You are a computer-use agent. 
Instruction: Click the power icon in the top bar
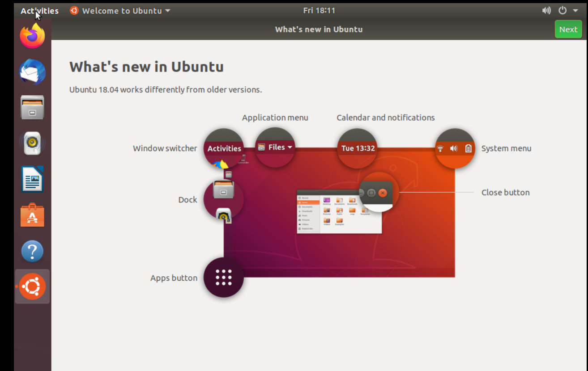562,10
